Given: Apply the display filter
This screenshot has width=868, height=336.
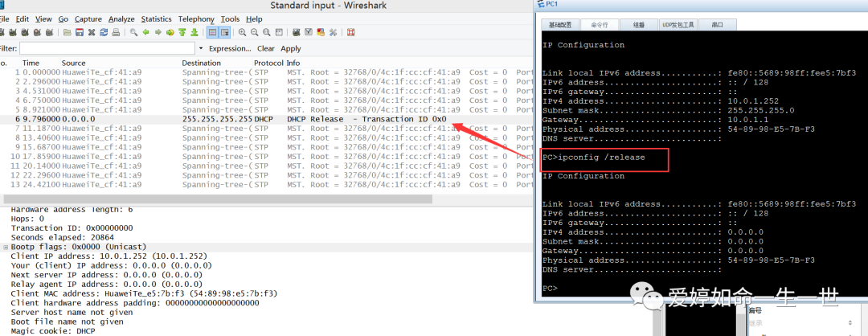Looking at the screenshot, I should pos(291,49).
